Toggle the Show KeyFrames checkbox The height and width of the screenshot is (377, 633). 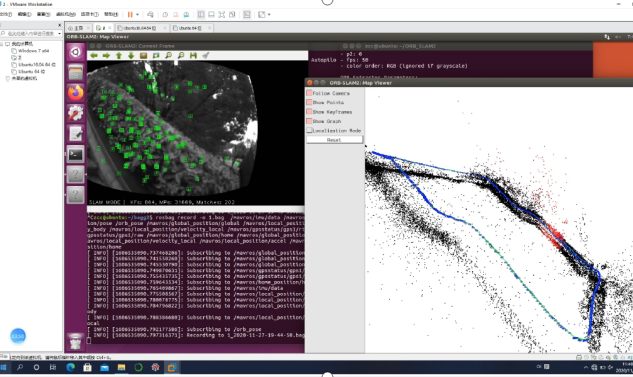click(309, 112)
